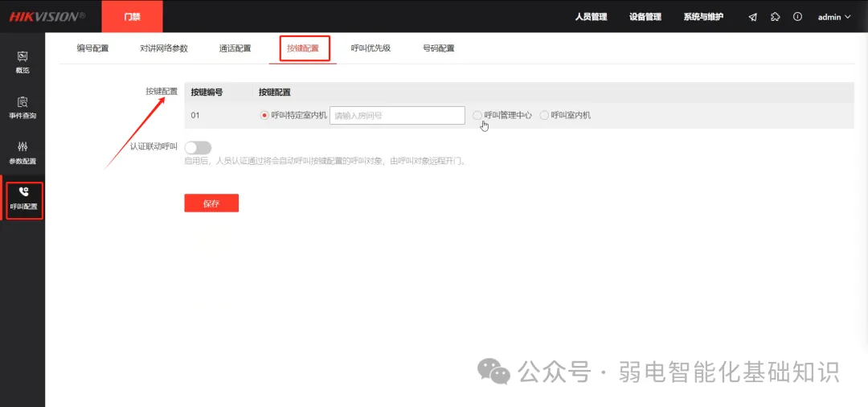The height and width of the screenshot is (407, 868).
Task: Expand the admin user dropdown
Action: (833, 17)
